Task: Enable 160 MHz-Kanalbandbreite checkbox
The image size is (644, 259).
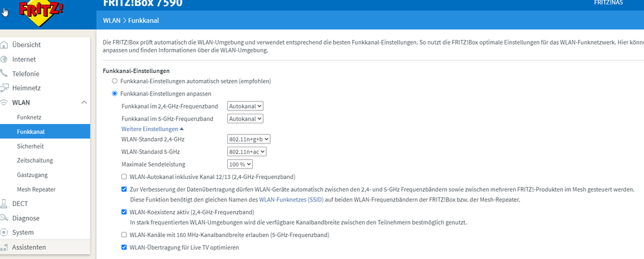Action: tap(124, 235)
